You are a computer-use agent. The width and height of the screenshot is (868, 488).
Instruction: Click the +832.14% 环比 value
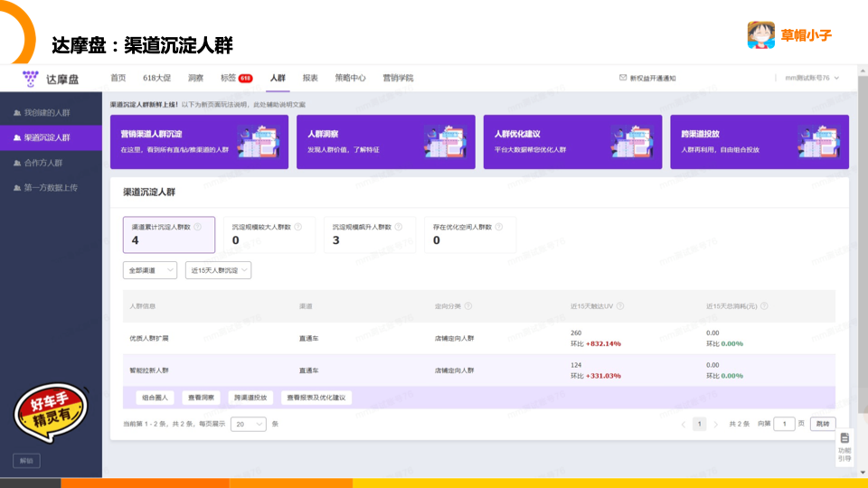point(603,343)
